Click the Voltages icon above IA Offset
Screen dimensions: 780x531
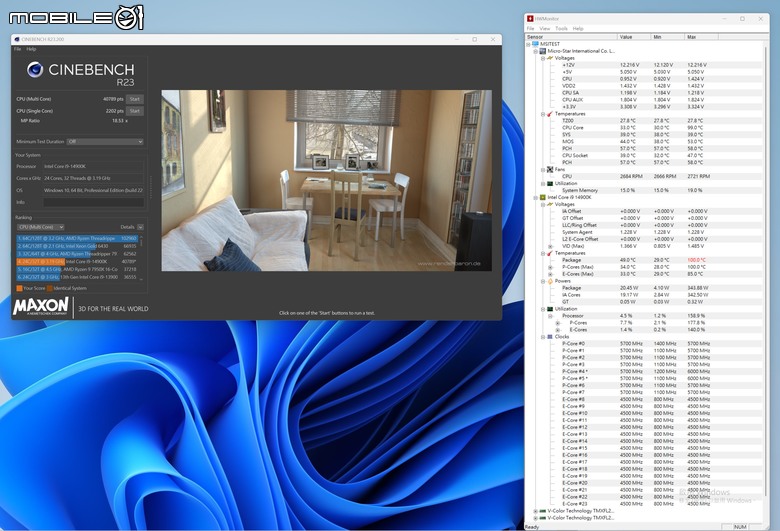[x=550, y=204]
